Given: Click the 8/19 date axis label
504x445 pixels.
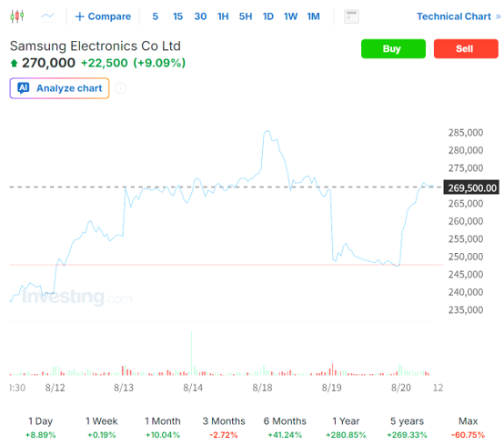Looking at the screenshot, I should pos(332,388).
